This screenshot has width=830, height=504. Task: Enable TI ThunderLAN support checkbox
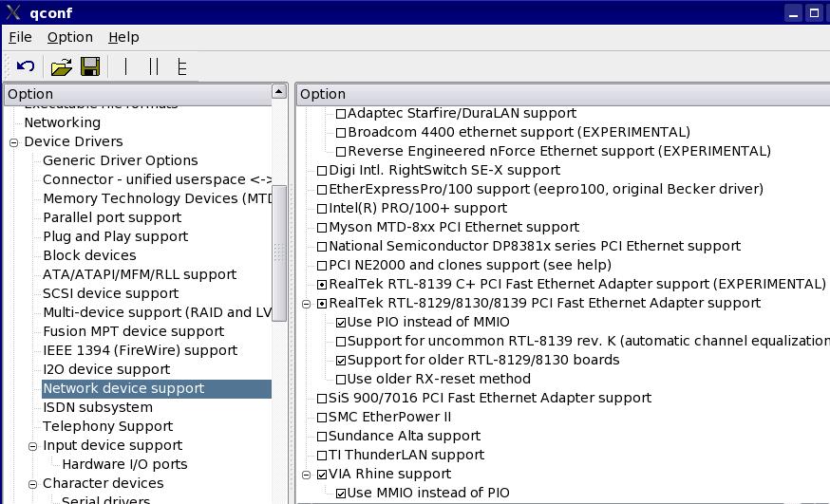tap(322, 456)
